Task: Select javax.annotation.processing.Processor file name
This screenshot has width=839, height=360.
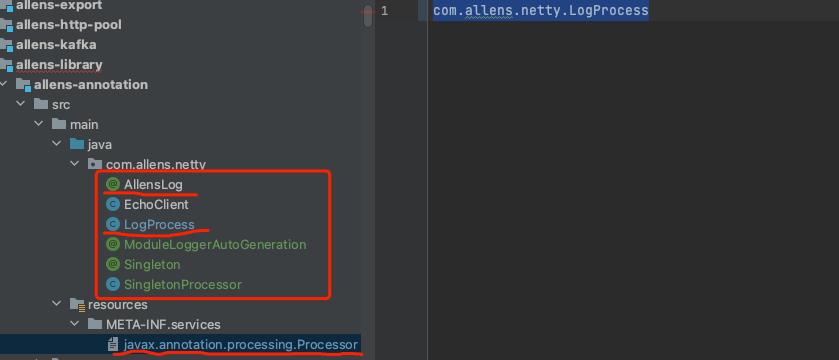Action: (241, 344)
